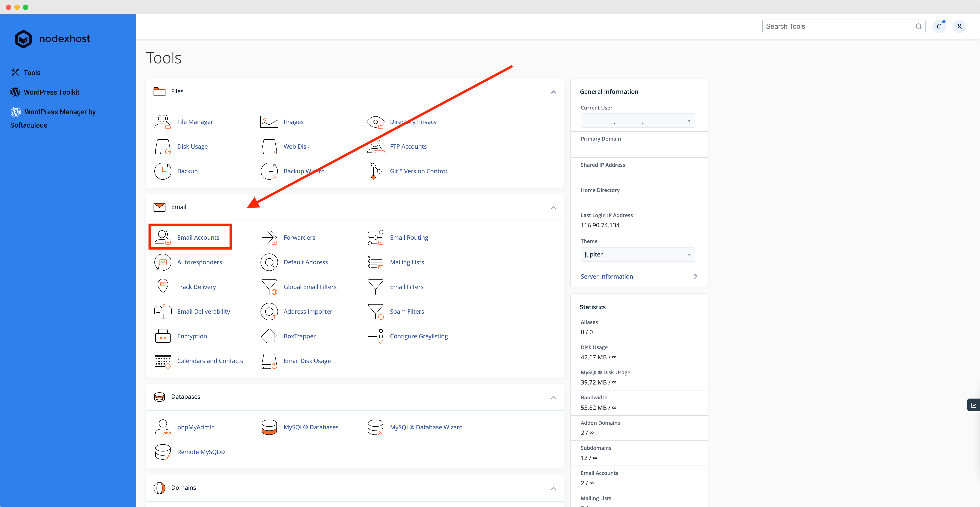Open the Address Importer link
This screenshot has height=507, width=980.
coord(308,312)
